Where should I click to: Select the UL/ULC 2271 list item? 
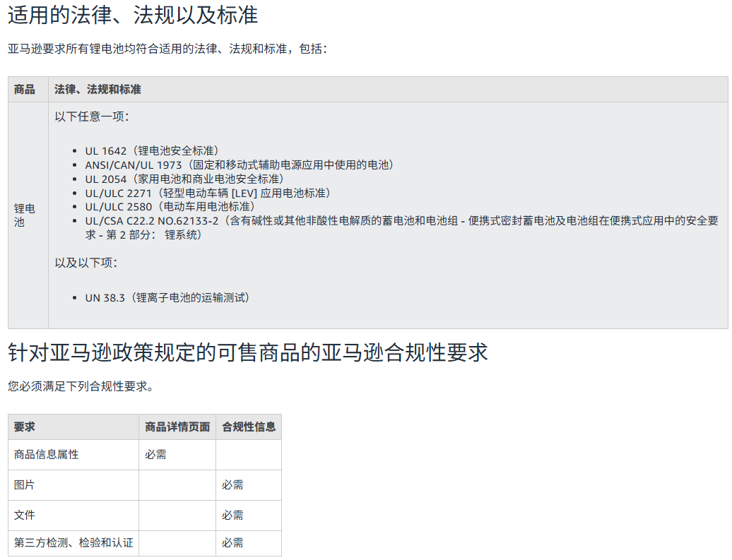click(x=208, y=193)
